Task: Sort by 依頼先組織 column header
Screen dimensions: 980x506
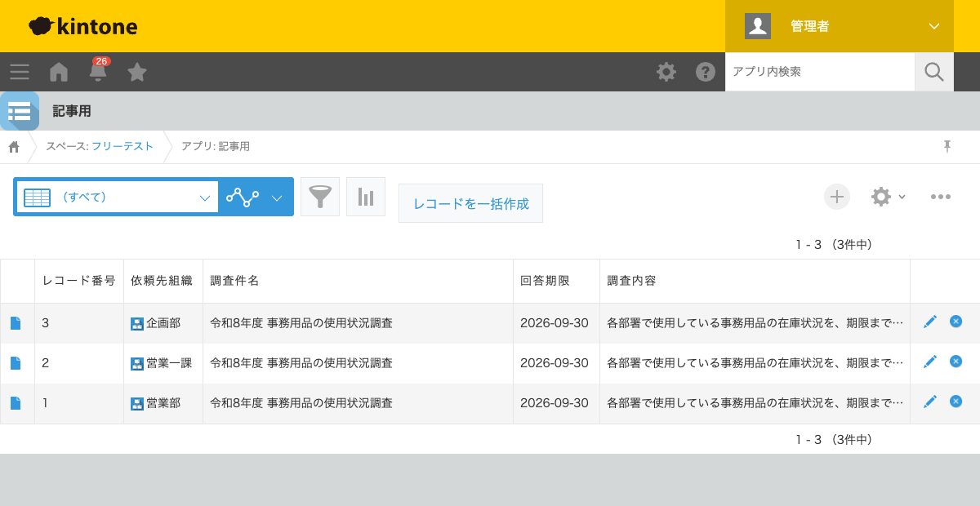Action: click(x=162, y=281)
